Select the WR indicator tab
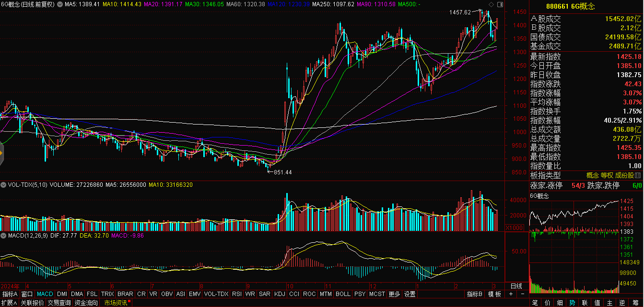The height and width of the screenshot is (307, 644). point(250,294)
